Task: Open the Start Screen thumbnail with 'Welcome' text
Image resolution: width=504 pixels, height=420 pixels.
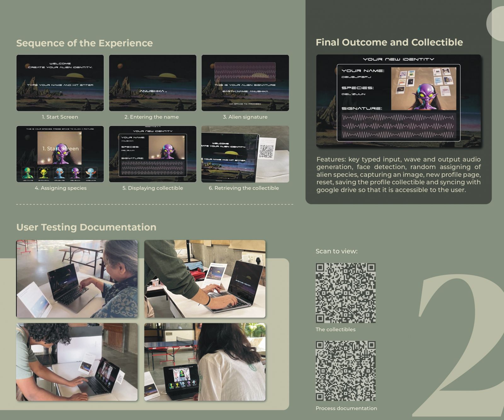Action: [60, 83]
